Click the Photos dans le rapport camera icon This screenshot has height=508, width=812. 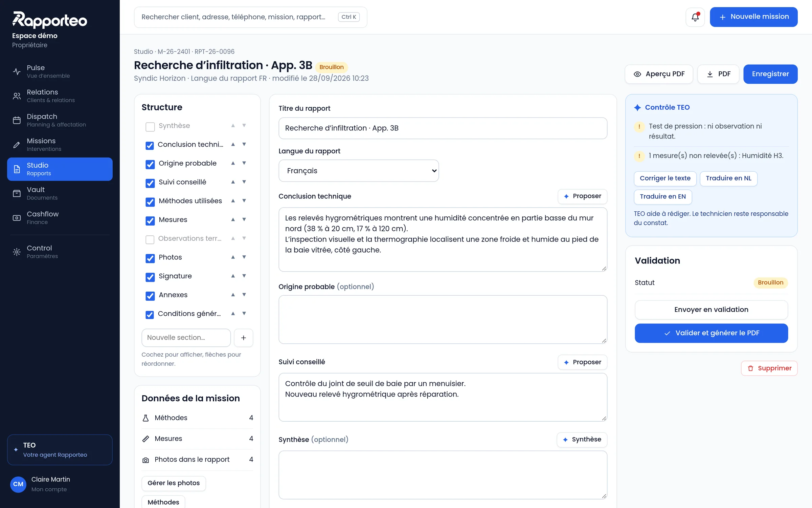[x=146, y=460]
